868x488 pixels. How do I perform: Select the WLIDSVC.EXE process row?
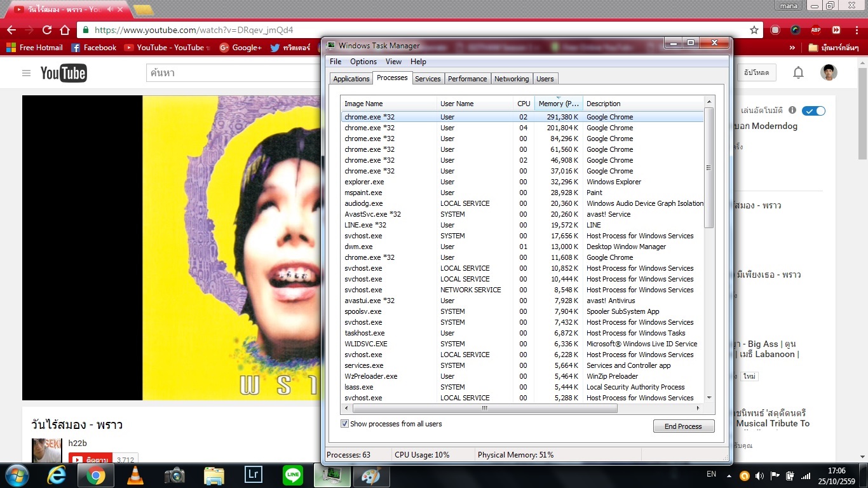(522, 344)
